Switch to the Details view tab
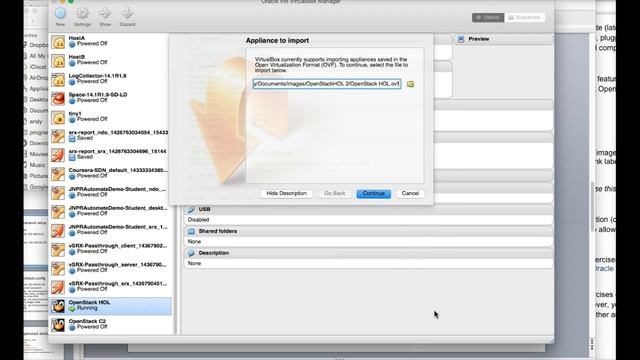 [488, 18]
